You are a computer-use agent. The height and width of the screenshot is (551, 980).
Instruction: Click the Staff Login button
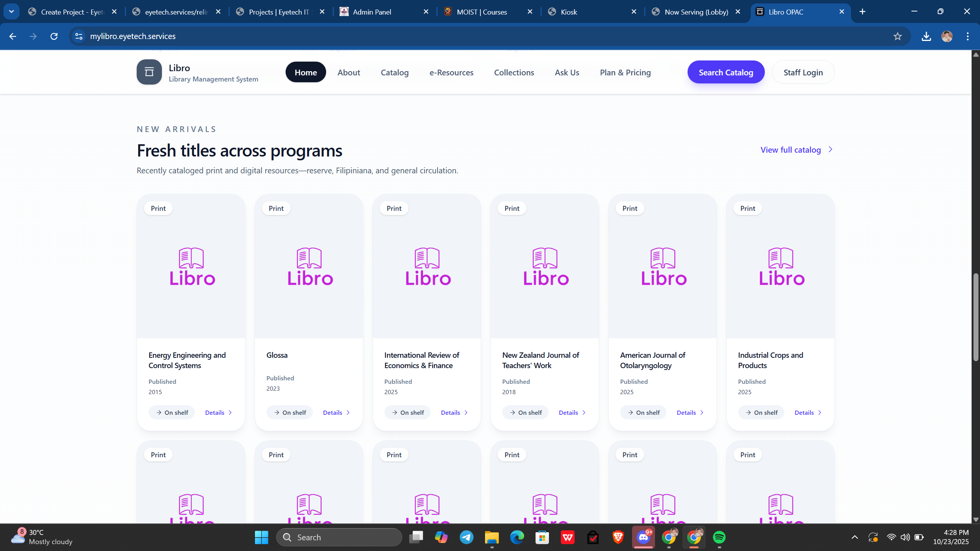tap(803, 72)
